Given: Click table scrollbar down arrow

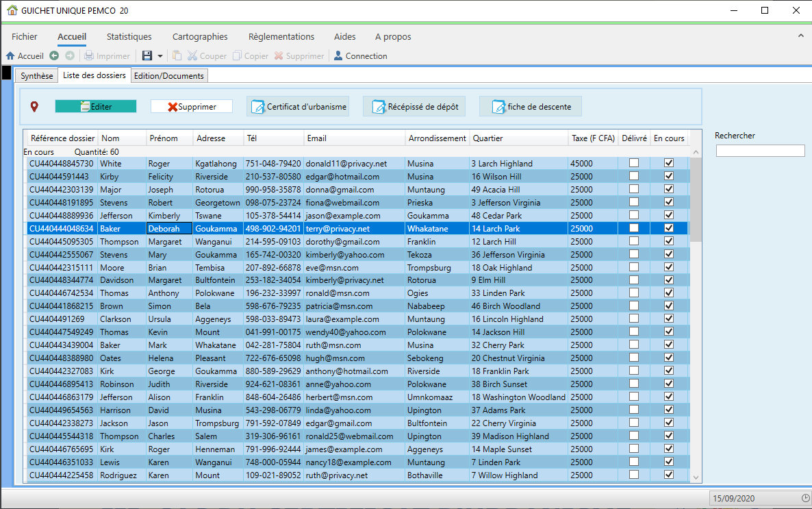Looking at the screenshot, I should 696,477.
